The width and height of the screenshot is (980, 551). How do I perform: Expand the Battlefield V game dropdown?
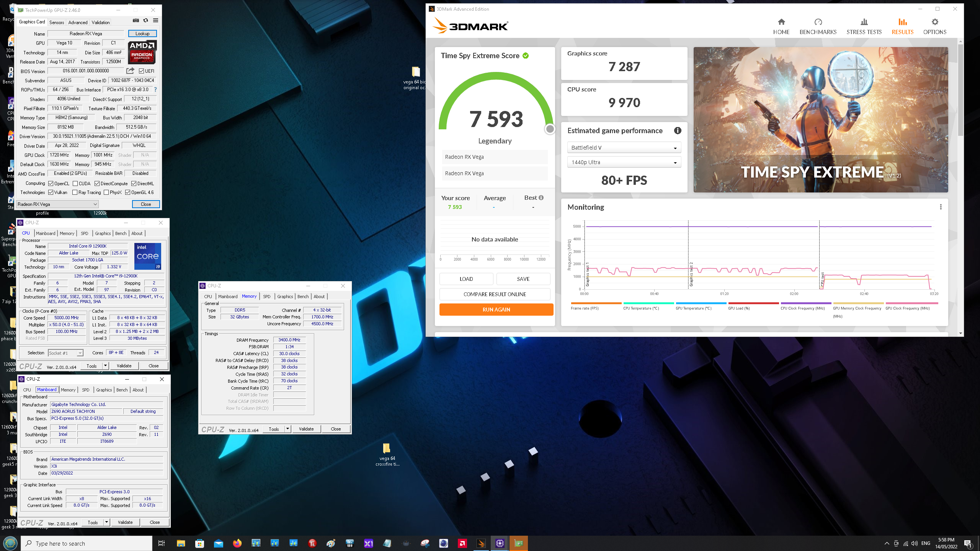624,148
